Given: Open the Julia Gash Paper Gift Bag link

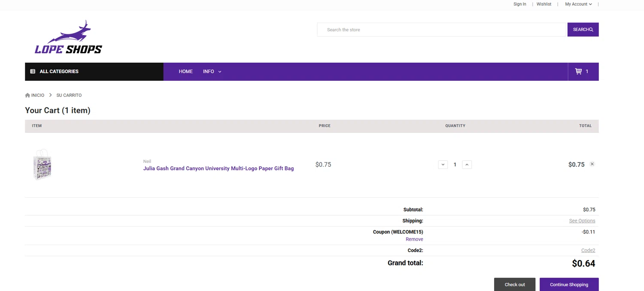Looking at the screenshot, I should click(x=219, y=168).
